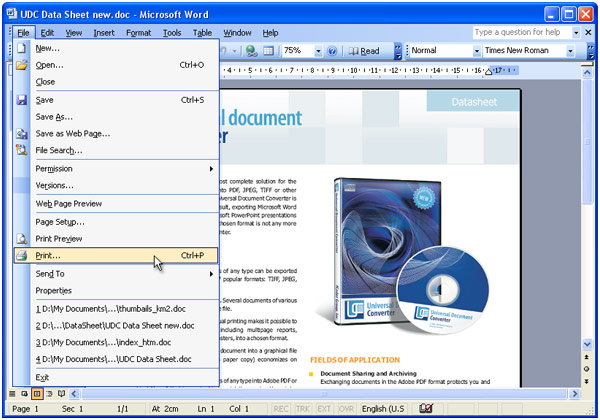The width and height of the screenshot is (600, 420).
Task: Click the Insert Table toolbar icon
Action: (x=269, y=51)
